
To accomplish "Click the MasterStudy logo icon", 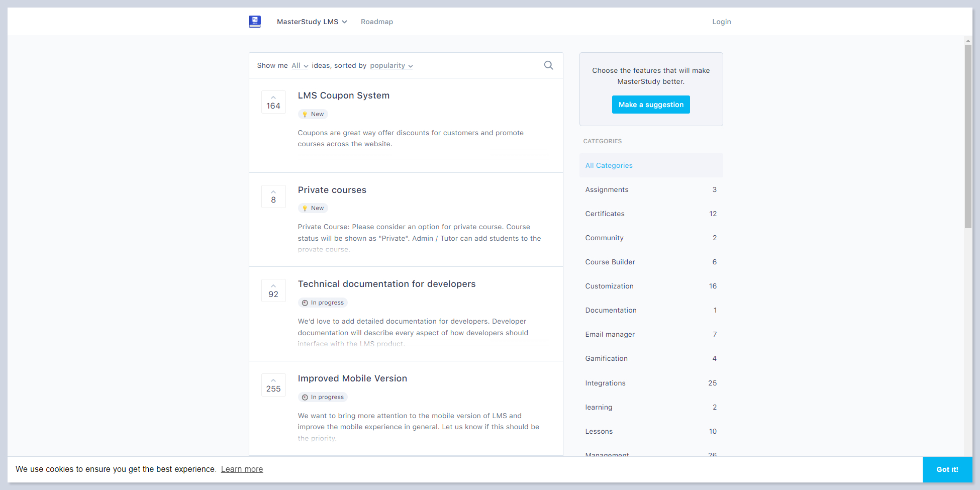I will coord(255,22).
